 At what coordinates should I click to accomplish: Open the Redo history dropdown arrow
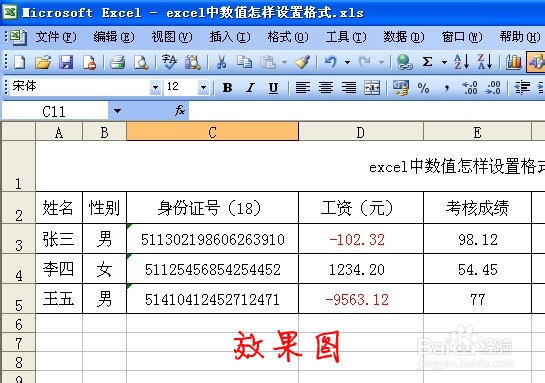pos(381,63)
